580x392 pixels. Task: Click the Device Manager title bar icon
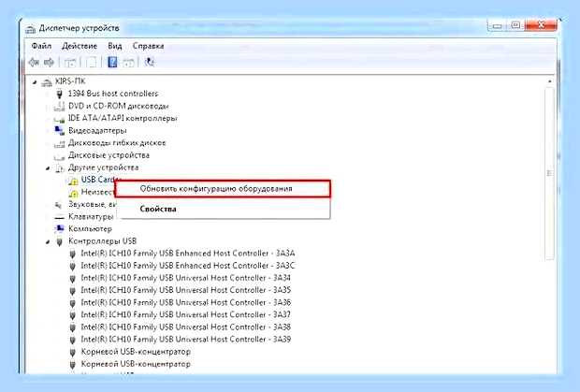pos(30,29)
